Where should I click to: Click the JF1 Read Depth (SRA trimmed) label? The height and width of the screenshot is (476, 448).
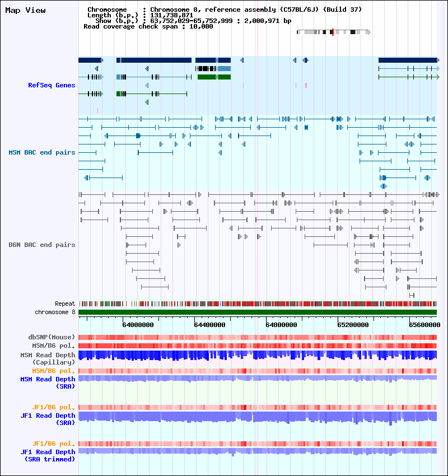48,455
